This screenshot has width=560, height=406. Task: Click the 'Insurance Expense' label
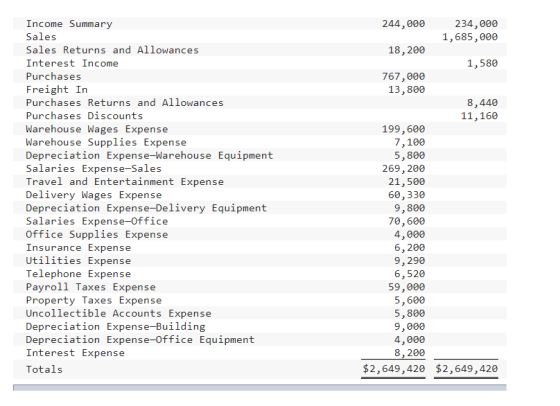(78, 248)
